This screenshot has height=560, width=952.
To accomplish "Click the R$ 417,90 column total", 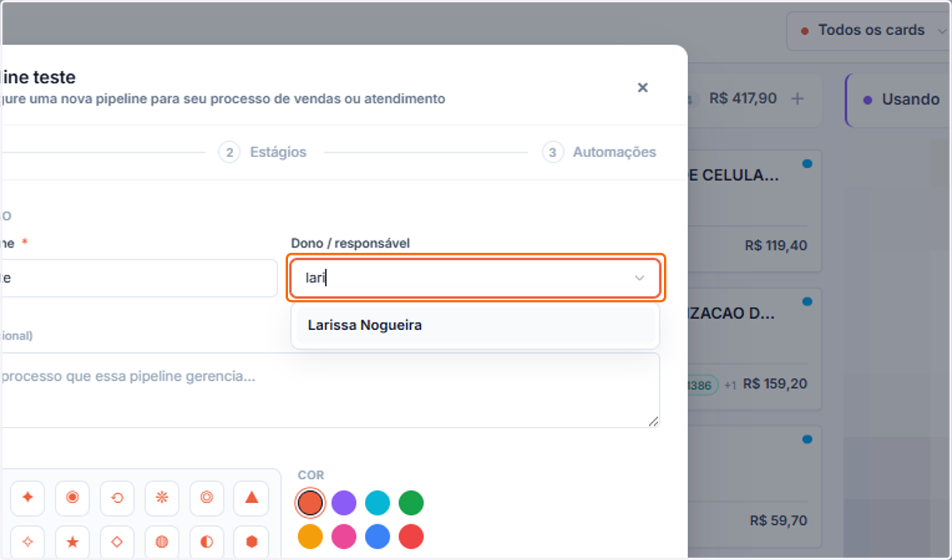I will tap(743, 98).
